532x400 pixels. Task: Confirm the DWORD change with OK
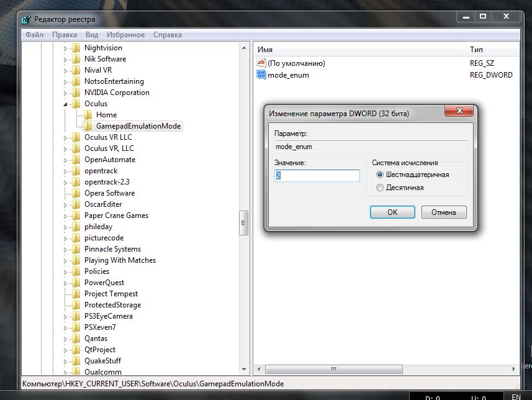point(392,212)
